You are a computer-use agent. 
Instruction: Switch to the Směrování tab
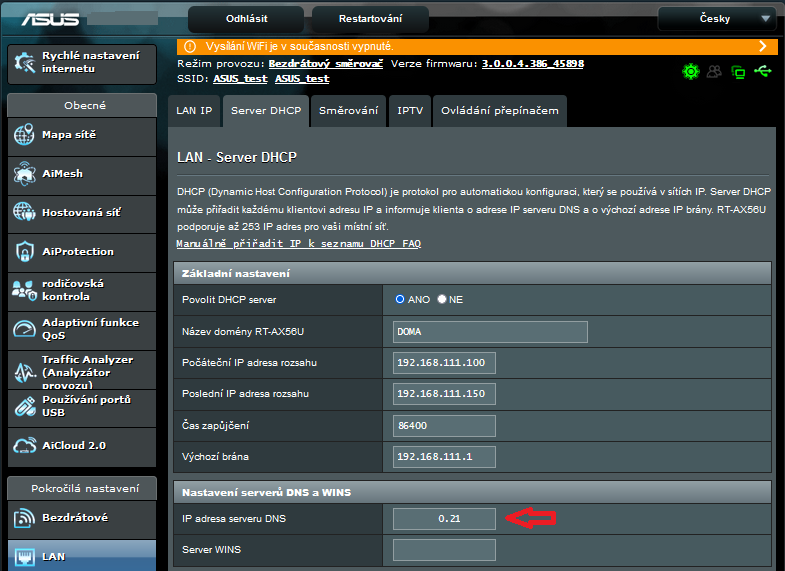click(348, 111)
